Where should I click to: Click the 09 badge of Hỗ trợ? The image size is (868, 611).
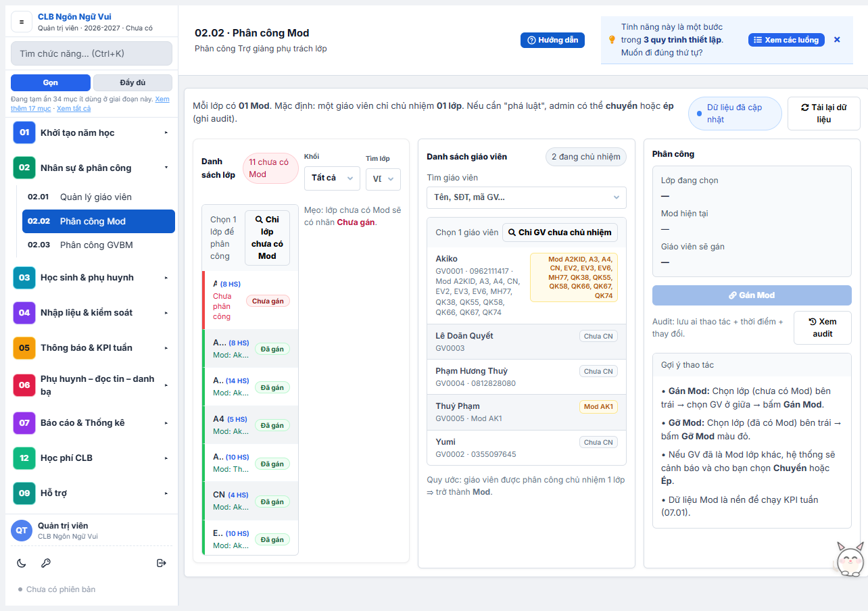pyautogui.click(x=24, y=493)
